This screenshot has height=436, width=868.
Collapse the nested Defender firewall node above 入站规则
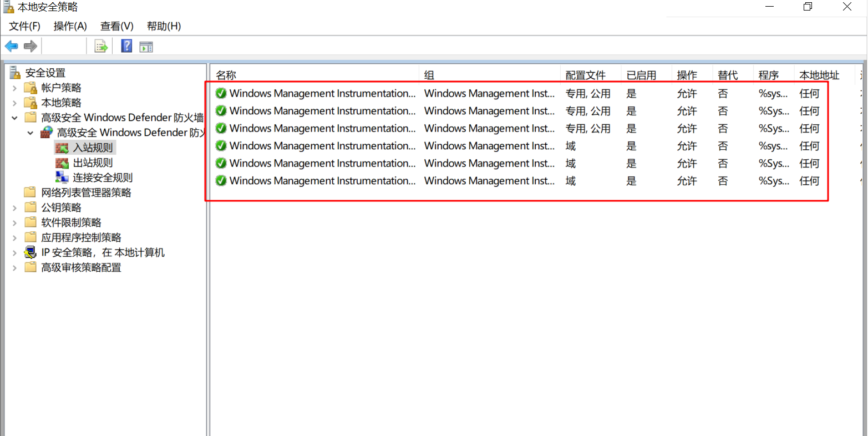[x=31, y=133]
